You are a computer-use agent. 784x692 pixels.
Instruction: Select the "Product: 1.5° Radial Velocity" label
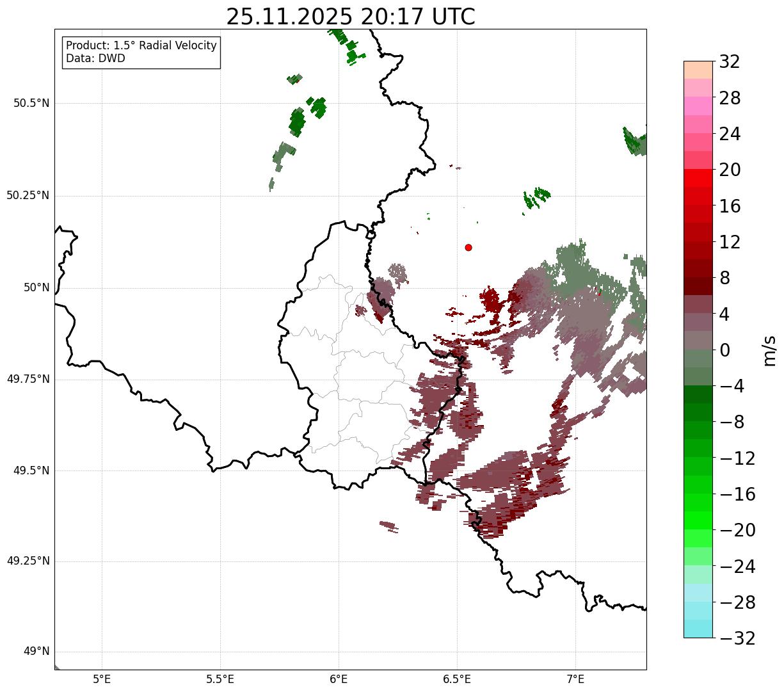pos(141,46)
